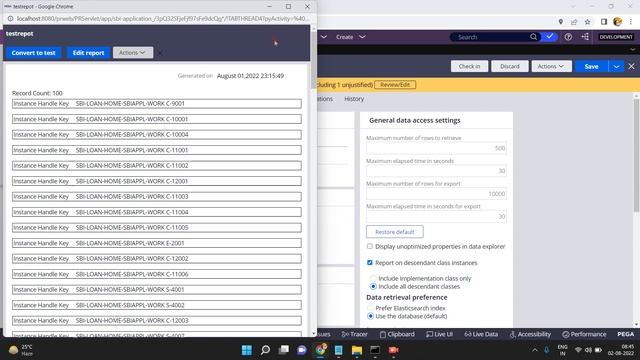Open Chrome three-dot menu
The image size is (640, 360).
tap(631, 22)
